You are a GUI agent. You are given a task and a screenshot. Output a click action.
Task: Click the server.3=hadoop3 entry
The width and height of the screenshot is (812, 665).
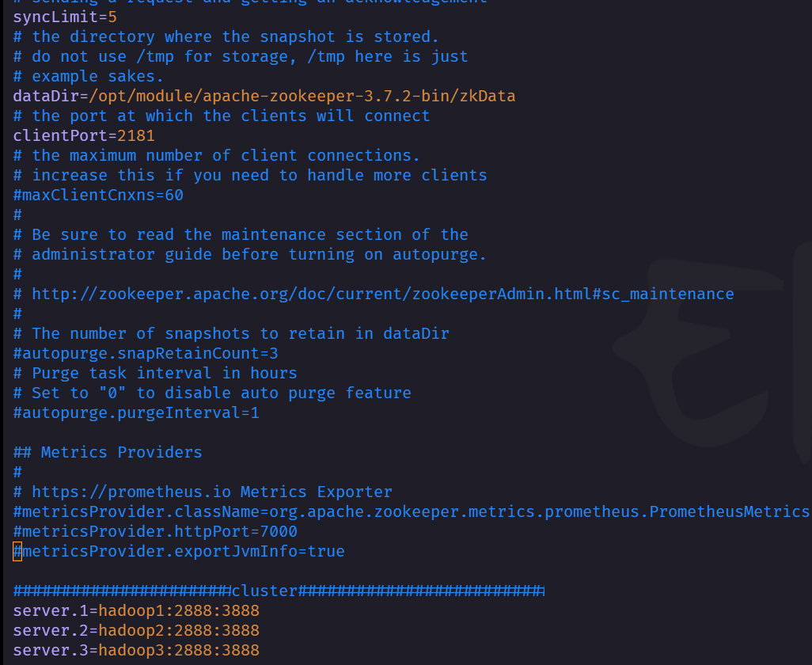click(x=136, y=650)
